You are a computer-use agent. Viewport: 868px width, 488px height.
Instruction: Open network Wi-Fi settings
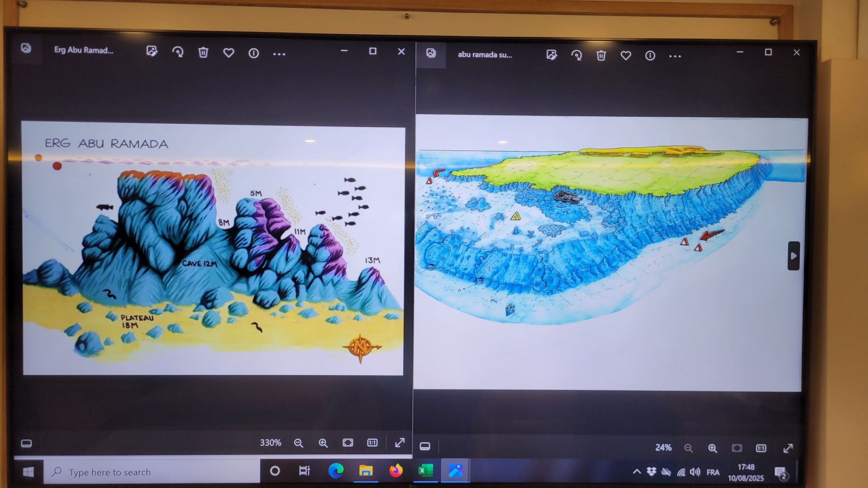pyautogui.click(x=681, y=472)
